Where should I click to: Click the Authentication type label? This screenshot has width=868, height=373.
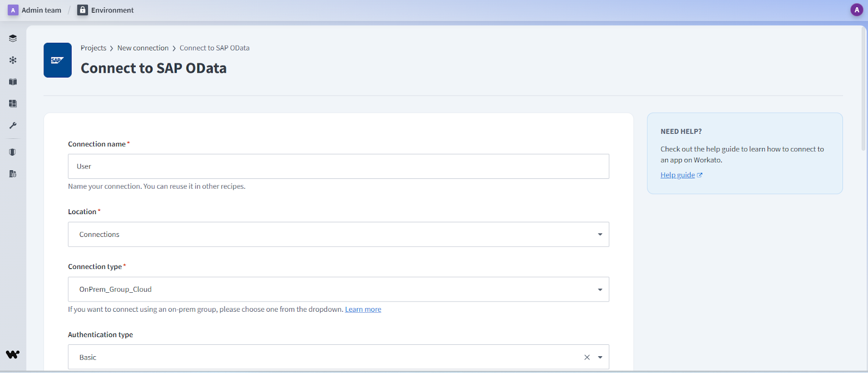tap(100, 335)
